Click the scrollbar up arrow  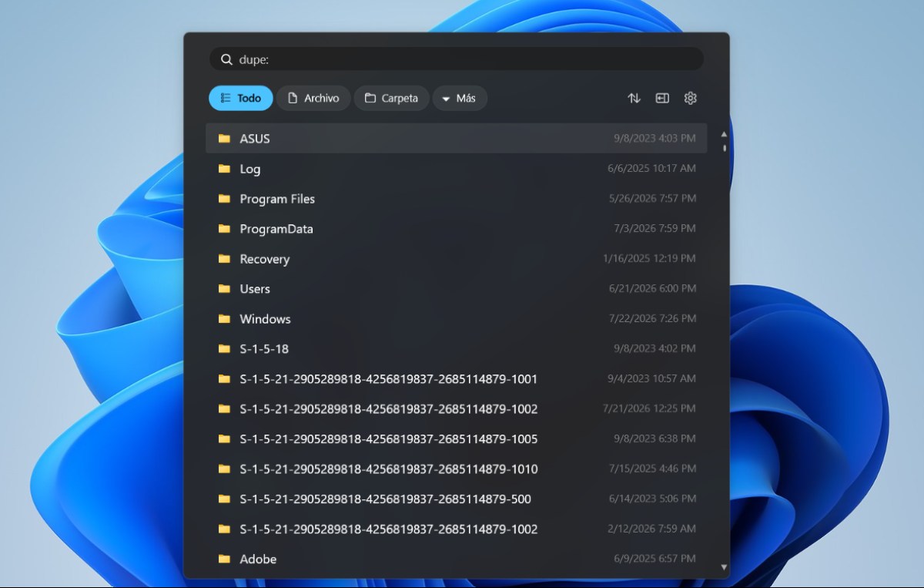pos(724,134)
